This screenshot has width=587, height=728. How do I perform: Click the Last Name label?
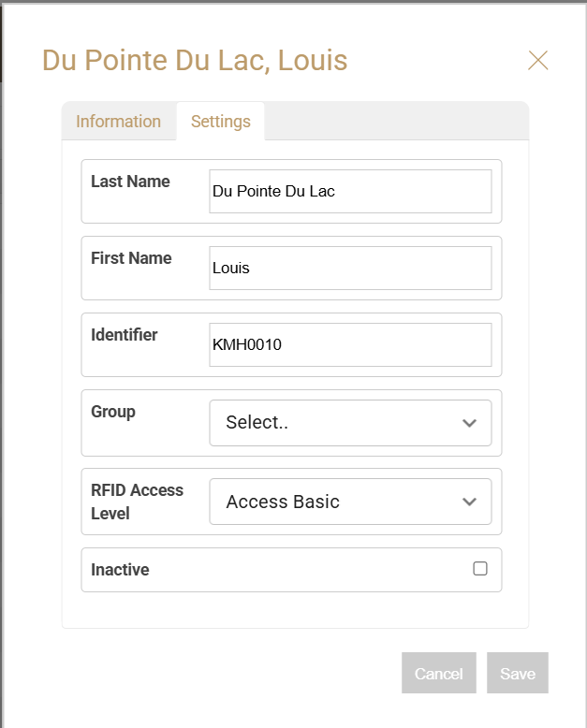[x=130, y=182]
